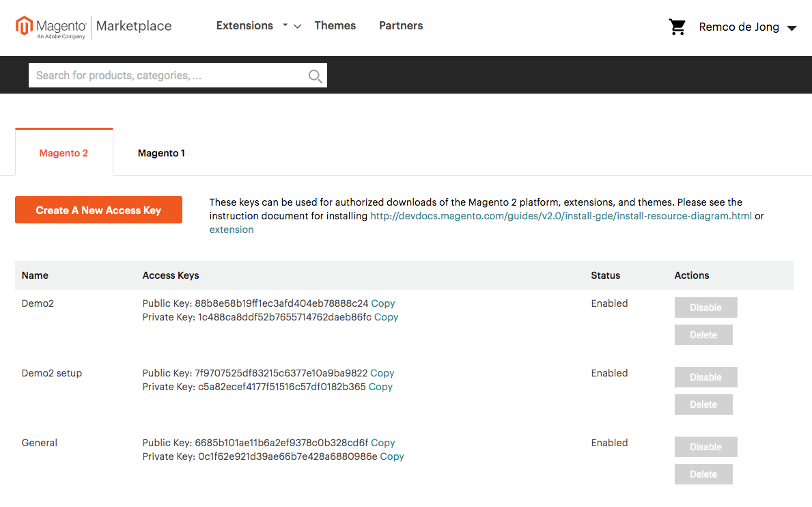This screenshot has width=812, height=507.
Task: Copy the General private key
Action: (x=391, y=456)
